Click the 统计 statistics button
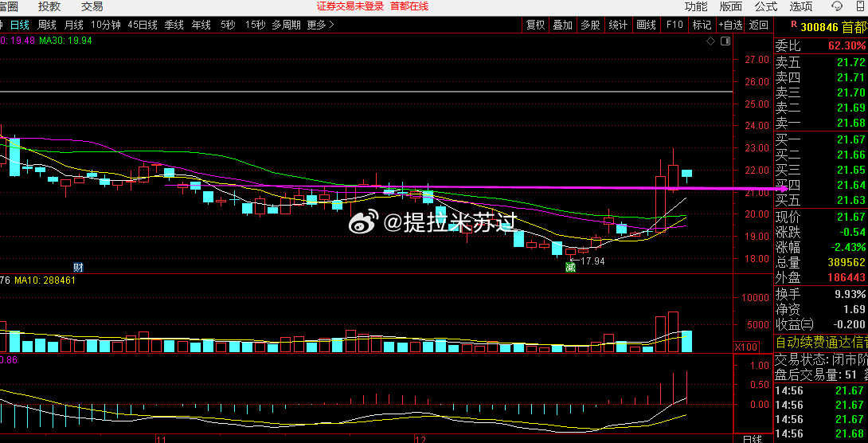The width and height of the screenshot is (868, 443). point(618,25)
